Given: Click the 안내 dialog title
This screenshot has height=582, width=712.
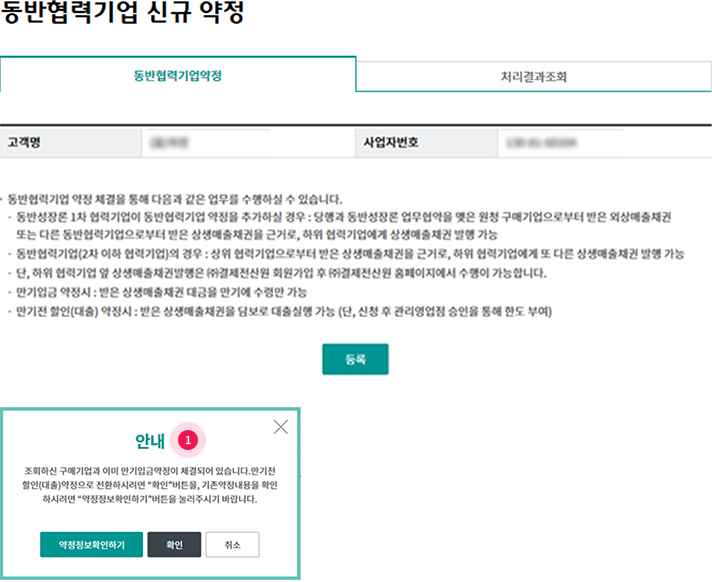Looking at the screenshot, I should click(150, 441).
